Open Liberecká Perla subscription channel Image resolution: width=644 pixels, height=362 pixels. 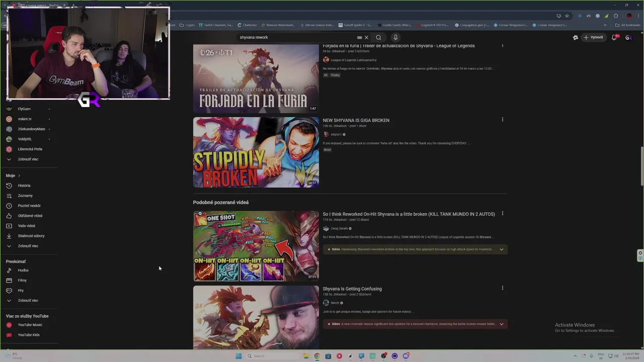pos(30,149)
